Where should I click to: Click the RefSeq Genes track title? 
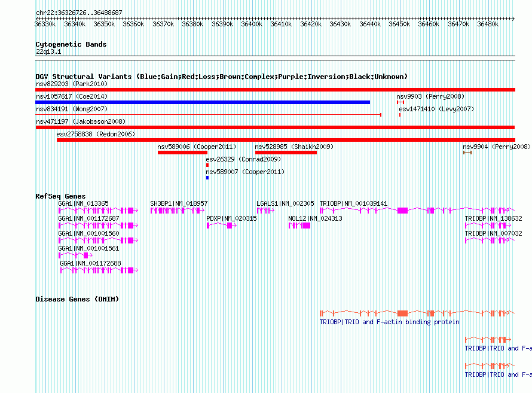(x=61, y=196)
